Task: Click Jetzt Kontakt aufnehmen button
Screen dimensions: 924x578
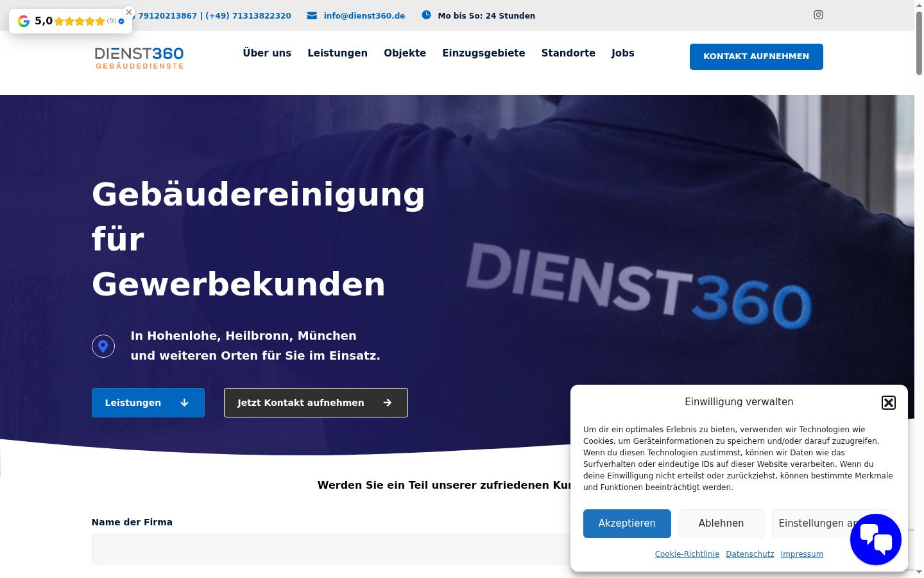Action: coord(316,403)
